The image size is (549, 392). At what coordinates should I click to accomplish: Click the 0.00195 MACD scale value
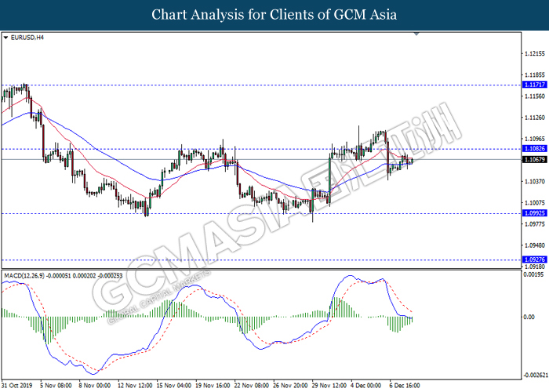coord(533,274)
